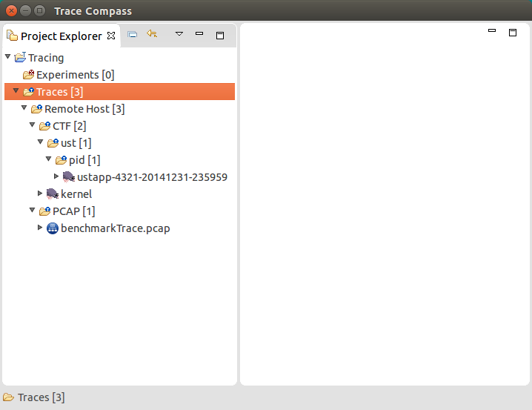The image size is (532, 410).
Task: Collapse the Traces [3] folder
Action: coord(16,91)
